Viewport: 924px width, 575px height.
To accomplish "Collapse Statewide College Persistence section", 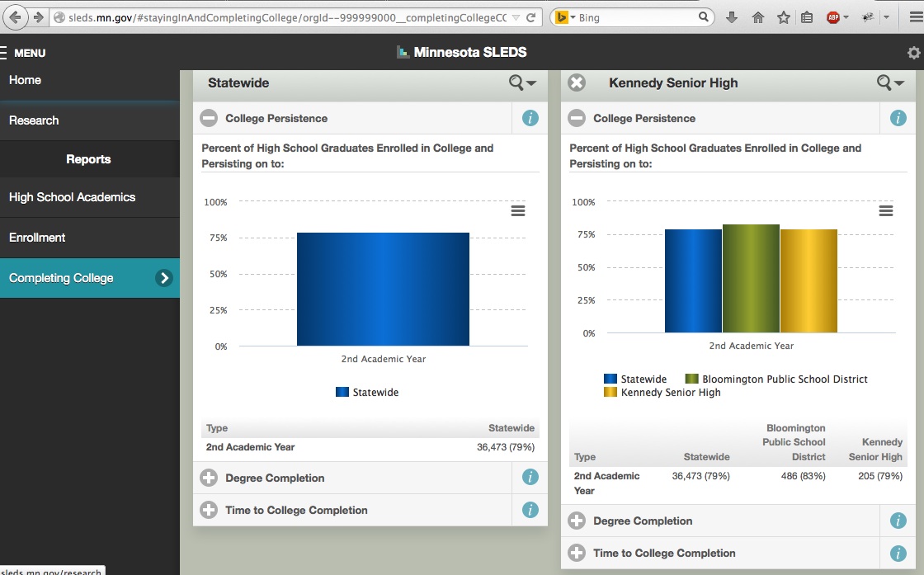I will click(x=209, y=119).
